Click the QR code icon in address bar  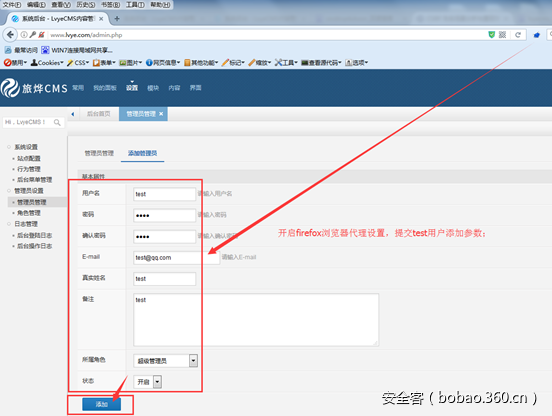502,34
